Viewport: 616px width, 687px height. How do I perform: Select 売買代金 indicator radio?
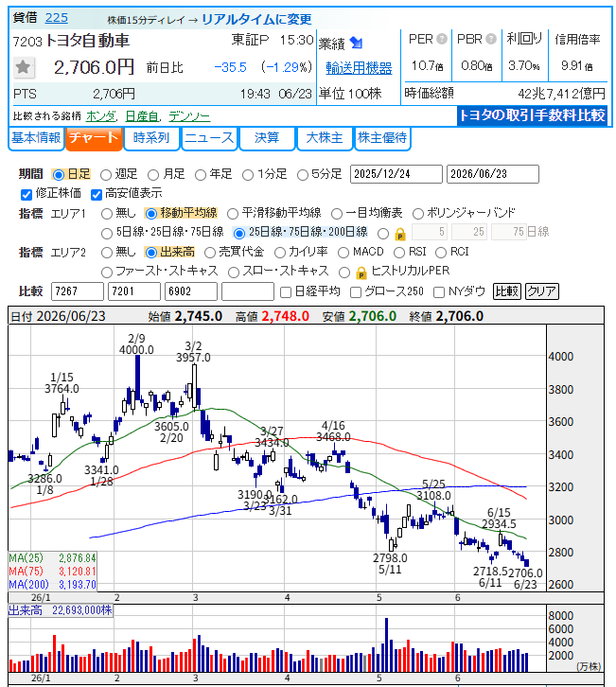[210, 253]
